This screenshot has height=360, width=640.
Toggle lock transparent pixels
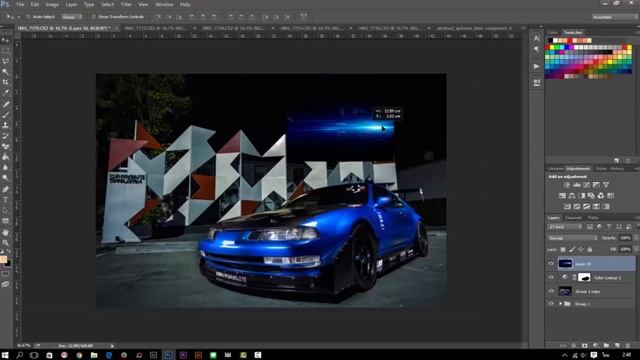[x=563, y=249]
